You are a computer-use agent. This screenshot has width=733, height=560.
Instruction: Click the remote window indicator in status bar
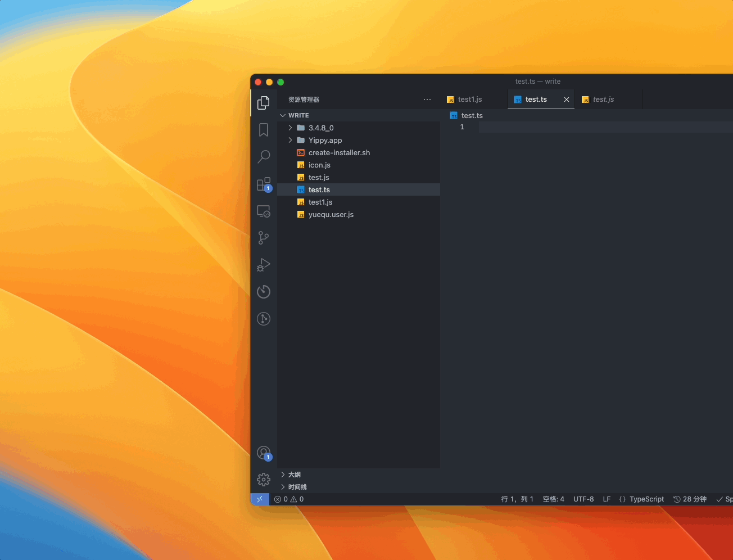click(260, 499)
